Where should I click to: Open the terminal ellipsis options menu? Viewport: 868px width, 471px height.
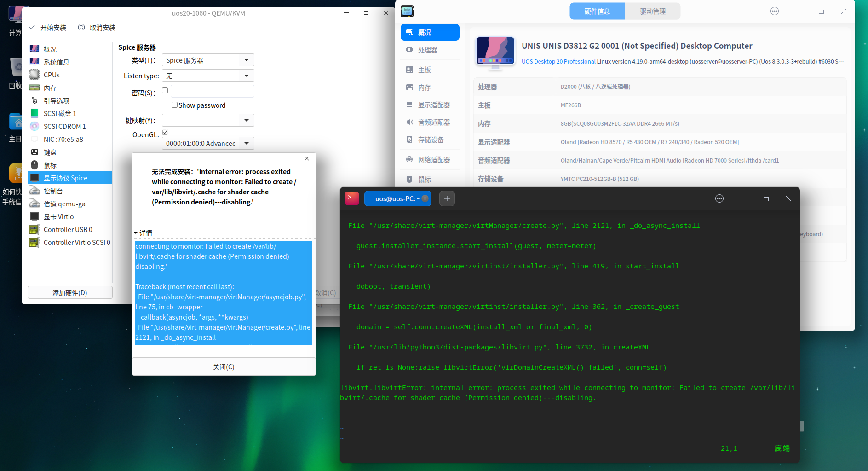(719, 198)
